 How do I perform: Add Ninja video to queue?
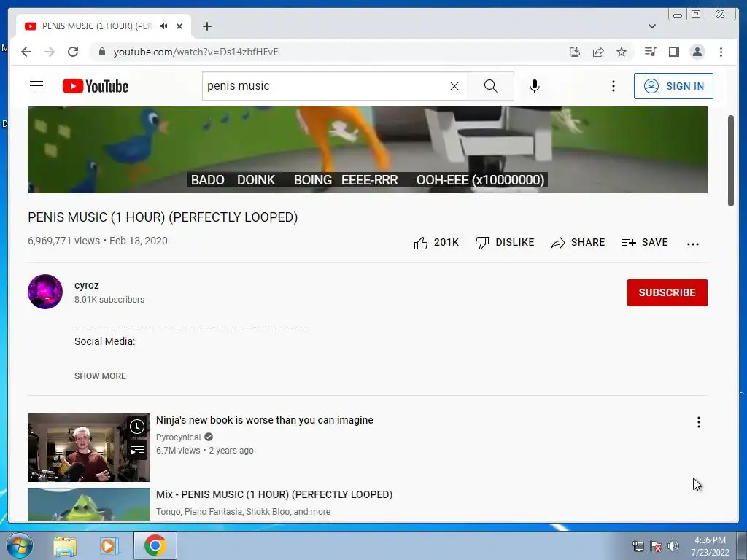pos(137,450)
